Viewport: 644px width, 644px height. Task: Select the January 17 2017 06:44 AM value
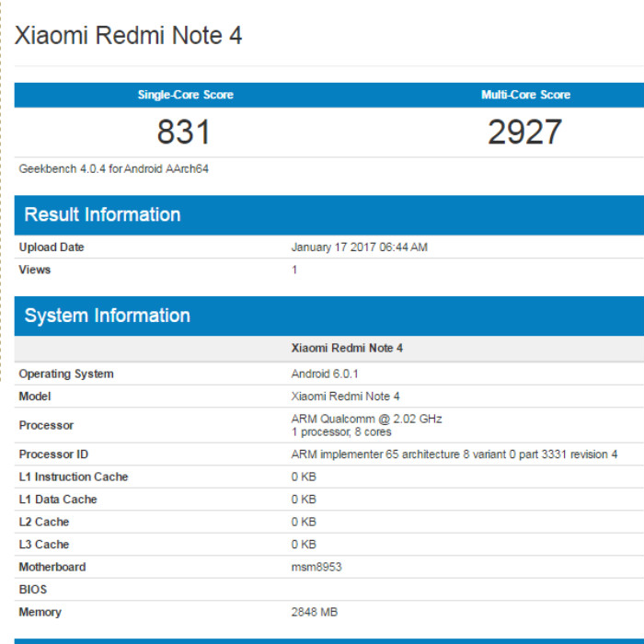(360, 247)
